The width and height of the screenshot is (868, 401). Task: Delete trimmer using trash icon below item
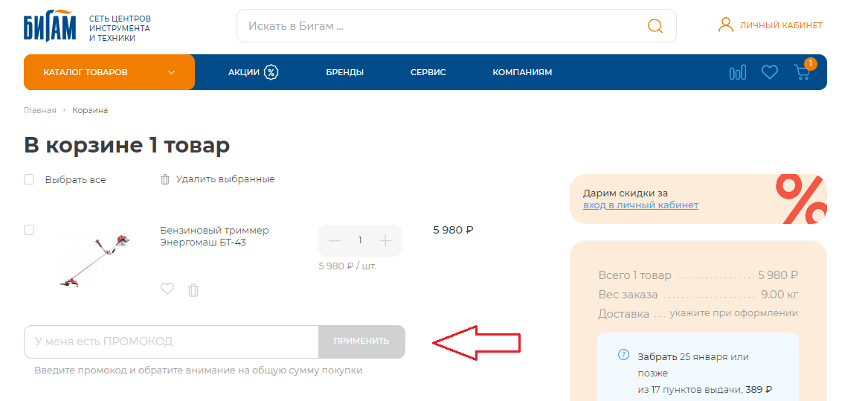click(193, 290)
